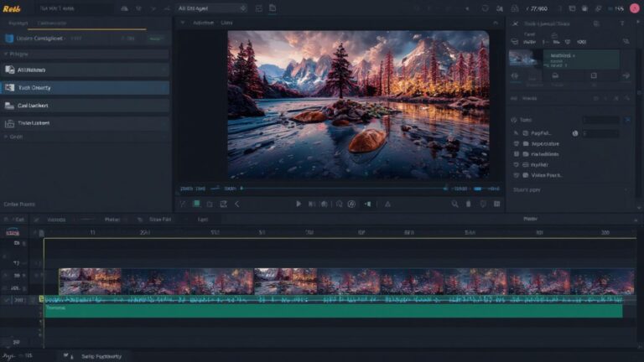This screenshot has width=644, height=362.
Task: Click the drive icon of the third list row
Action: point(9,106)
